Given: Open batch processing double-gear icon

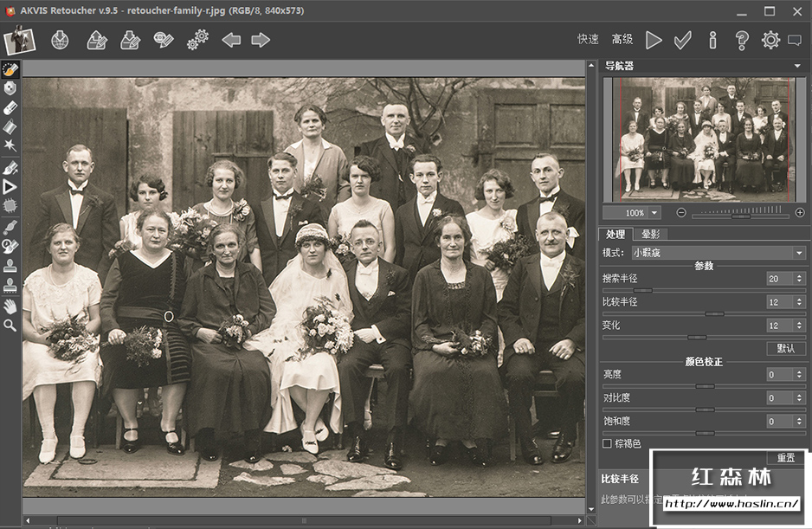Looking at the screenshot, I should [198, 40].
